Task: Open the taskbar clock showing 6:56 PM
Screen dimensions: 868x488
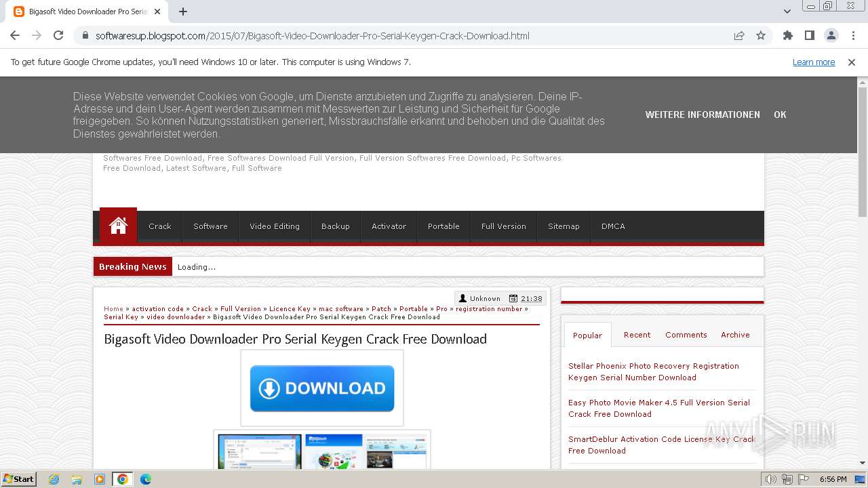Action: pos(833,479)
